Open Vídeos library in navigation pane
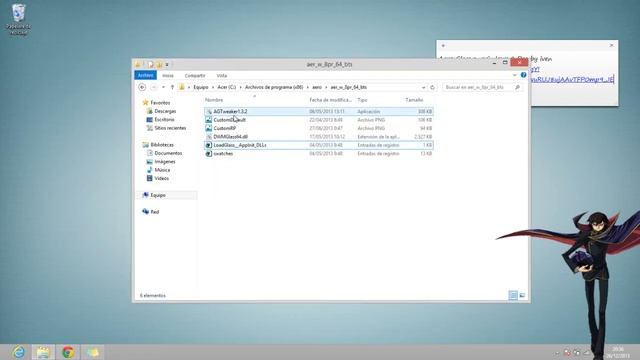Viewport: 640px width, 360px height. pos(162,178)
